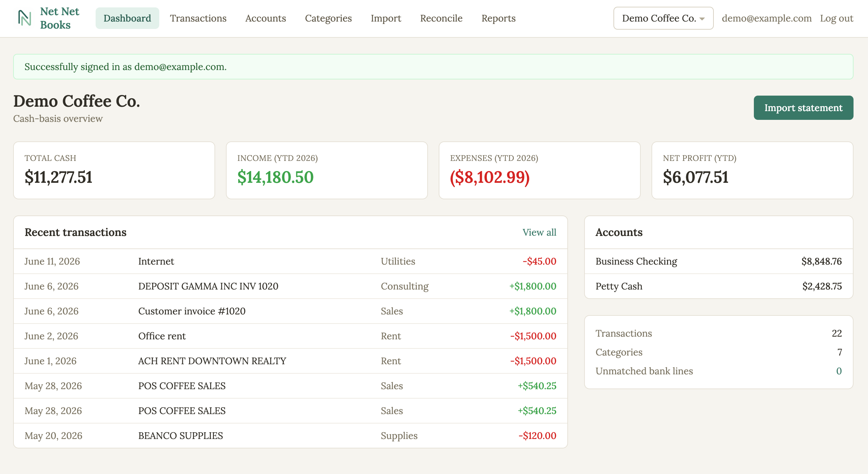
Task: Click the Petty Cash balance $2,428.75
Action: (822, 286)
